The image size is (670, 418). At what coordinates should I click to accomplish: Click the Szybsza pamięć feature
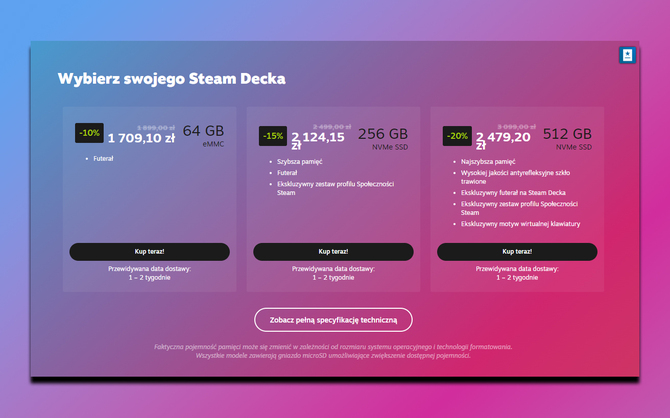(x=300, y=162)
